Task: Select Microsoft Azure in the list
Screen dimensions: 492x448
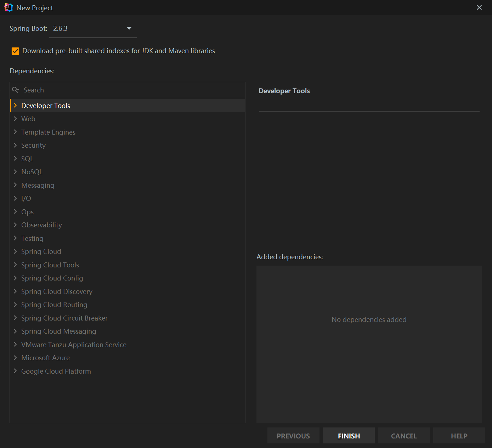Action: pyautogui.click(x=128, y=358)
